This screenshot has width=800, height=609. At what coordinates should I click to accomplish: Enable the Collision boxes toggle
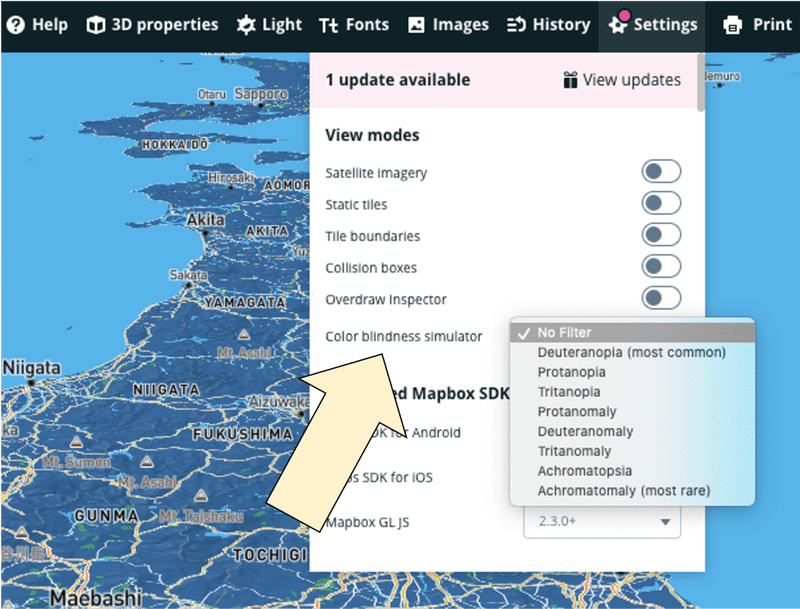tap(661, 267)
